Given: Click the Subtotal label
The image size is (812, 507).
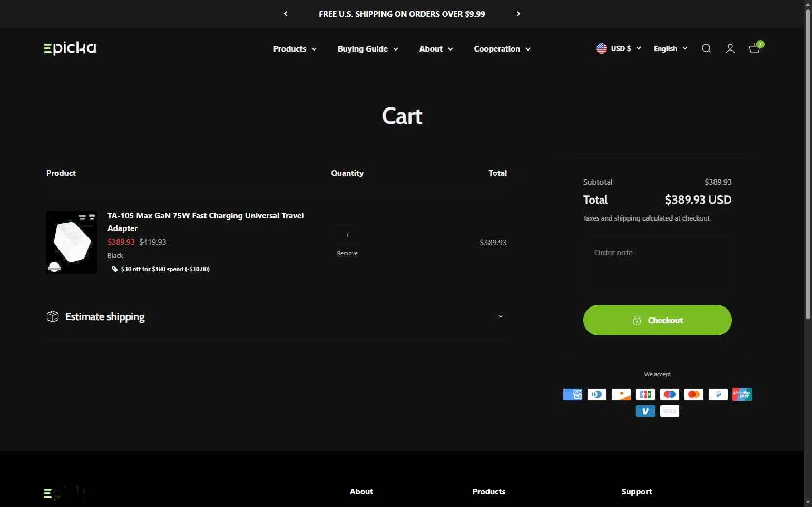Looking at the screenshot, I should [x=598, y=182].
